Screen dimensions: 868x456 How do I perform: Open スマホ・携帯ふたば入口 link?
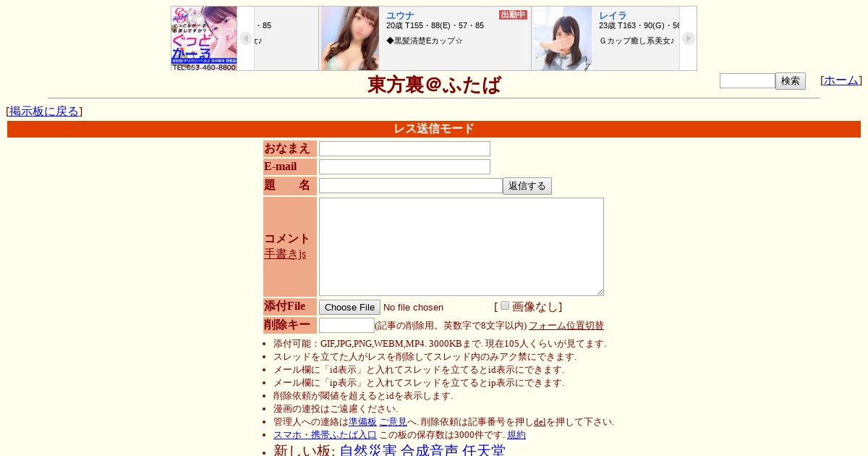[x=325, y=435]
